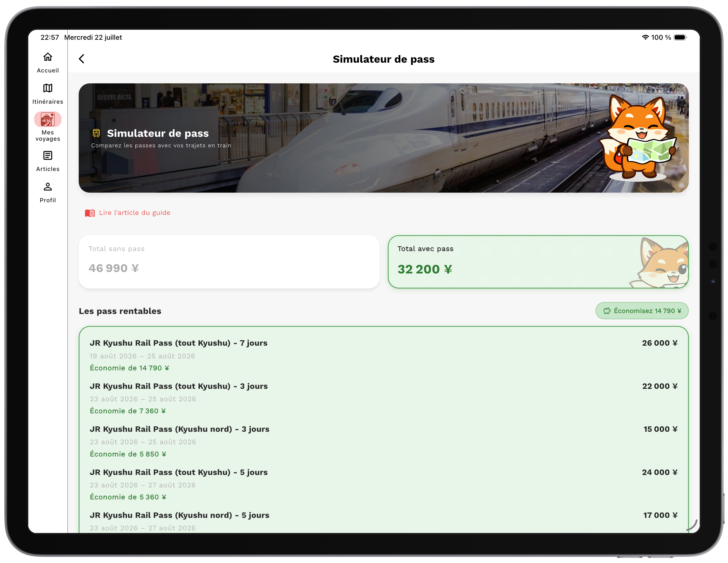Click the Simulateur de pass page title

tap(383, 59)
